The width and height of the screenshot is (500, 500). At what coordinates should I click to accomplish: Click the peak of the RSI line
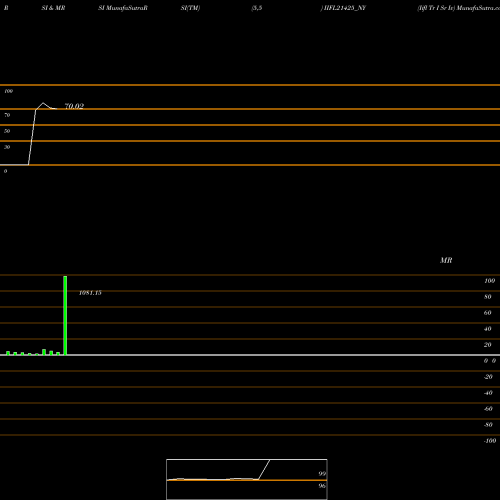(43, 103)
